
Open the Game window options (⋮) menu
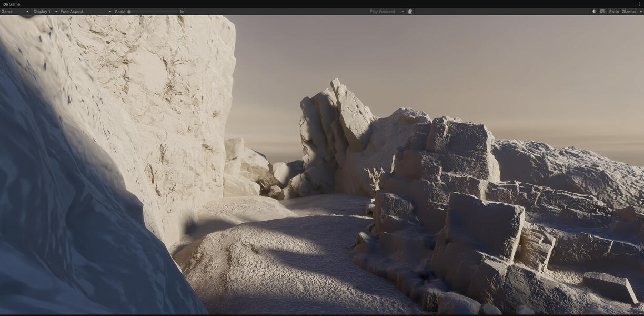click(x=639, y=4)
